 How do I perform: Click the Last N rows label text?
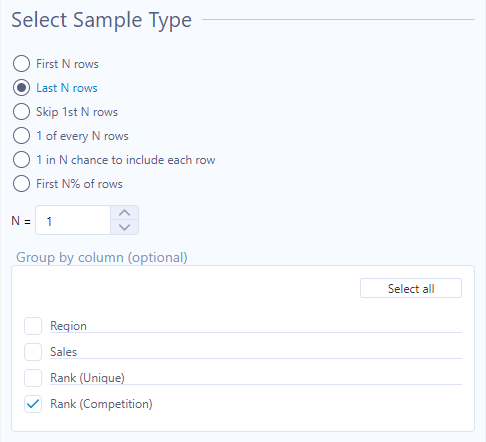pos(67,88)
